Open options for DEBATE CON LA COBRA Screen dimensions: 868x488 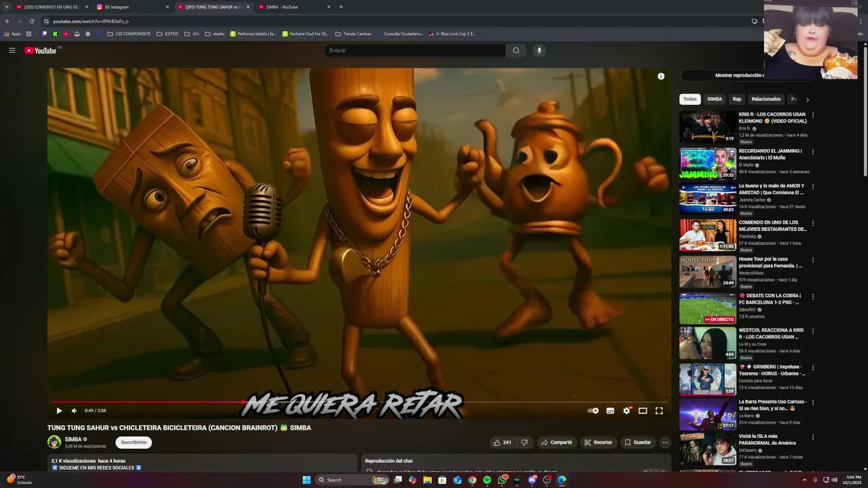tap(813, 296)
